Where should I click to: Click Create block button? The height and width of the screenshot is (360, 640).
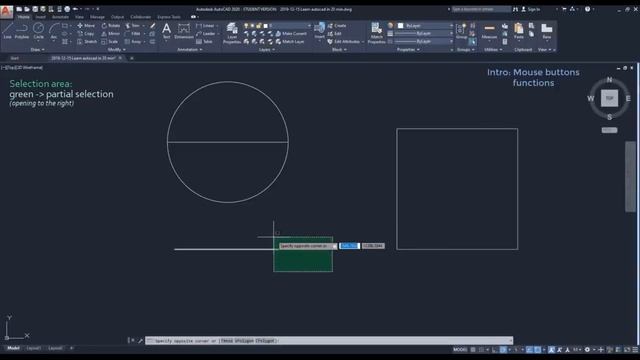pyautogui.click(x=337, y=25)
